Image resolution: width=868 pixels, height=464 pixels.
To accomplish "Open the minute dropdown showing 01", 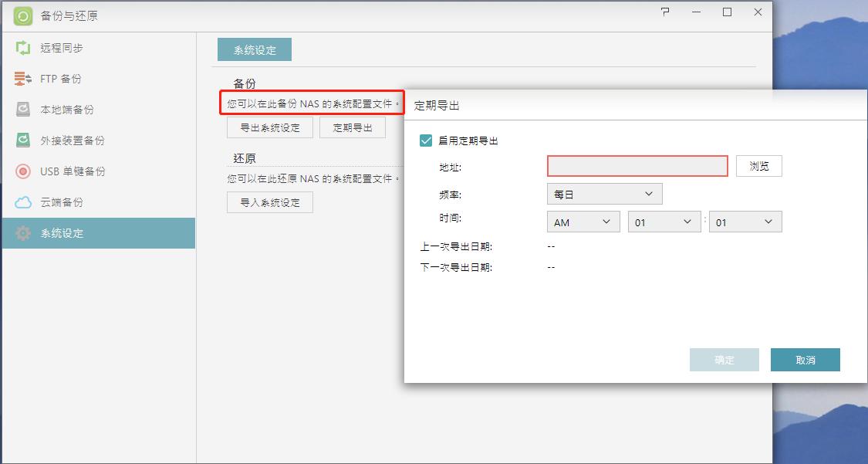I will click(x=745, y=221).
